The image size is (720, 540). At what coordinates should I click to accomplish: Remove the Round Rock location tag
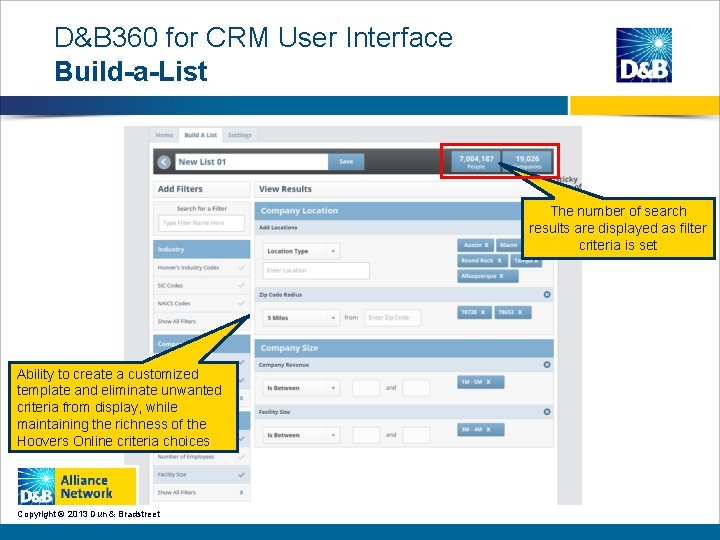tap(499, 260)
